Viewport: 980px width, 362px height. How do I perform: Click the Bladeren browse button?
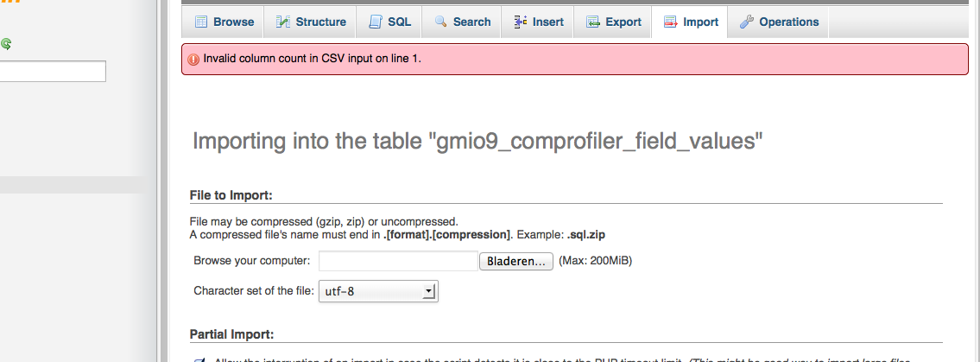[516, 261]
